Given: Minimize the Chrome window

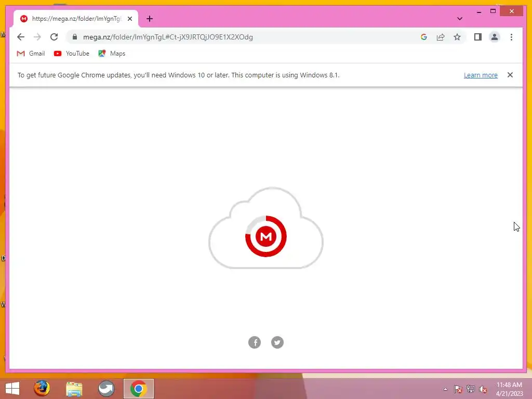Looking at the screenshot, I should (478, 11).
